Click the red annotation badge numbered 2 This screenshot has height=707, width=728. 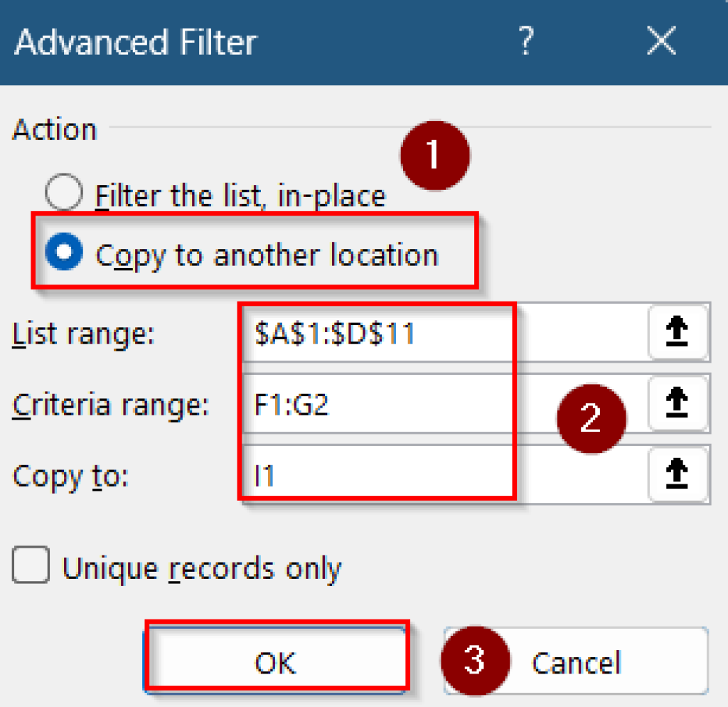point(591,419)
